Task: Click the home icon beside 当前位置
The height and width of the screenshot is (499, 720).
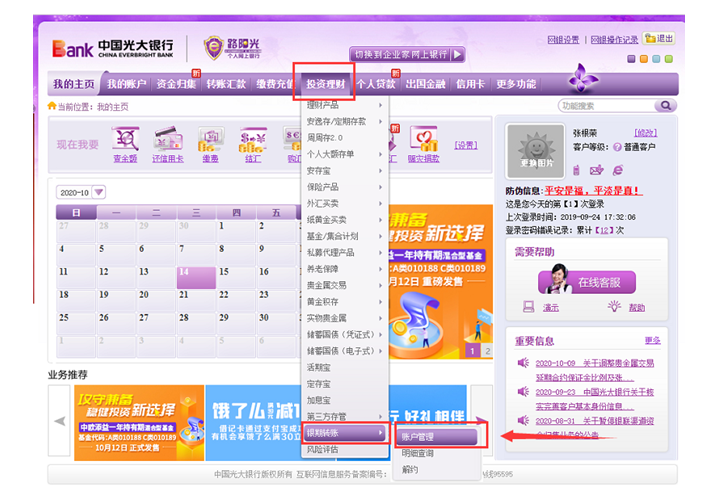Action: point(52,106)
